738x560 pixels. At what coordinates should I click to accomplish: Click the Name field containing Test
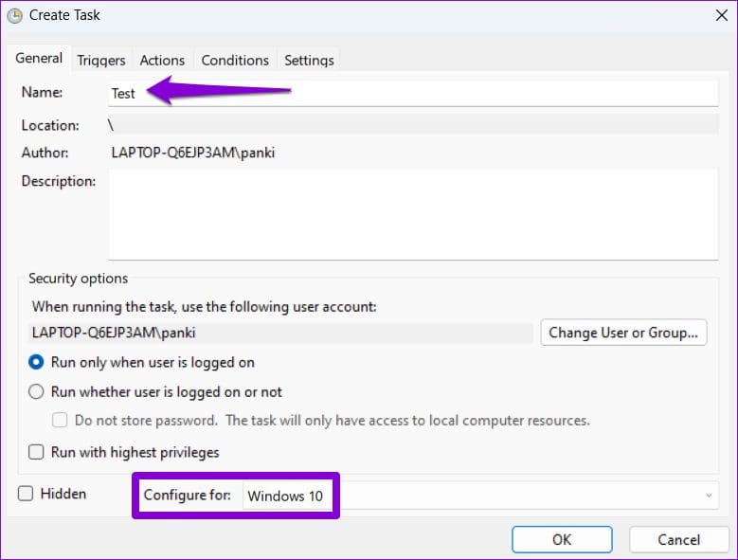[412, 93]
